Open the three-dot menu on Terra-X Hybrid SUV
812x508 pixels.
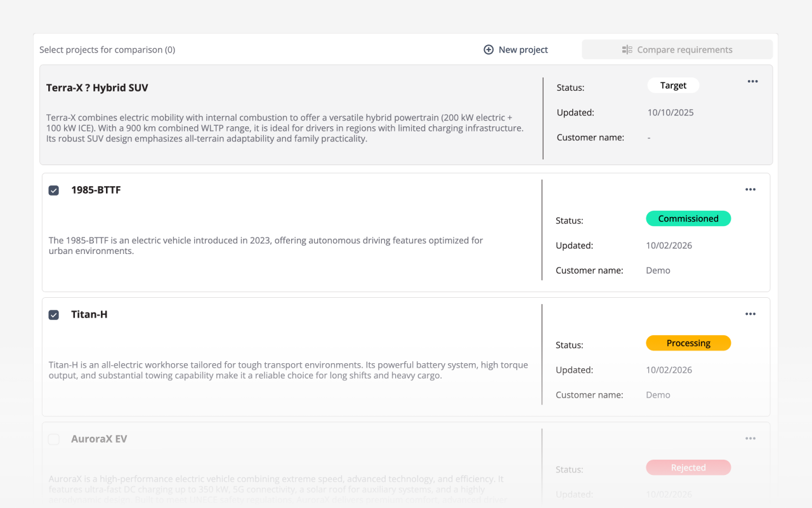click(752, 81)
